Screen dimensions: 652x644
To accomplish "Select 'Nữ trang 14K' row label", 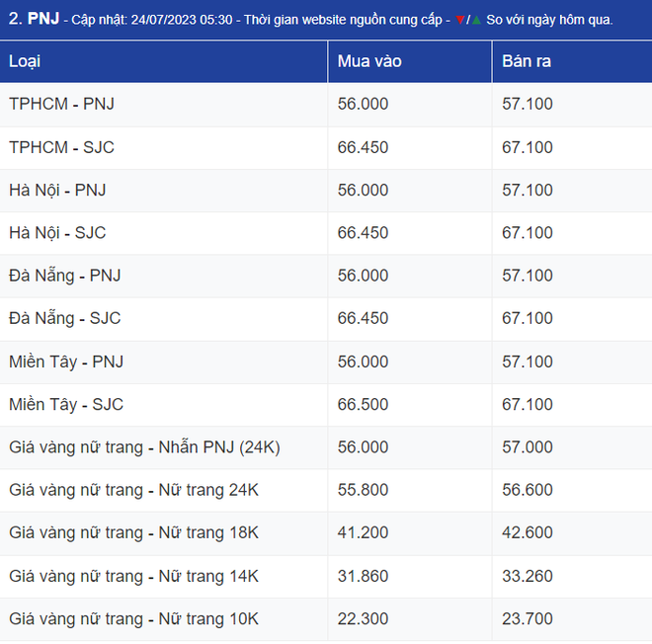I will tap(208, 576).
